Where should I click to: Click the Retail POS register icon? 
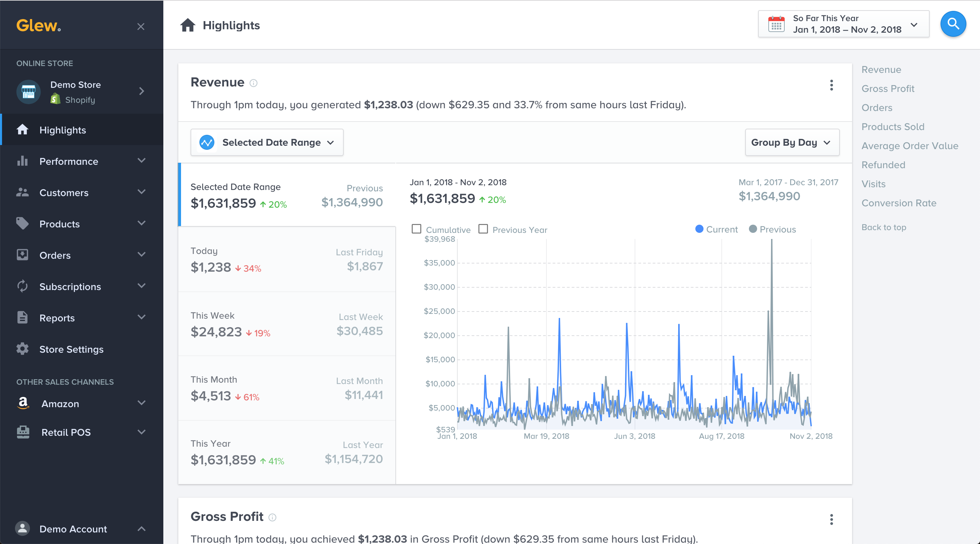pos(23,432)
